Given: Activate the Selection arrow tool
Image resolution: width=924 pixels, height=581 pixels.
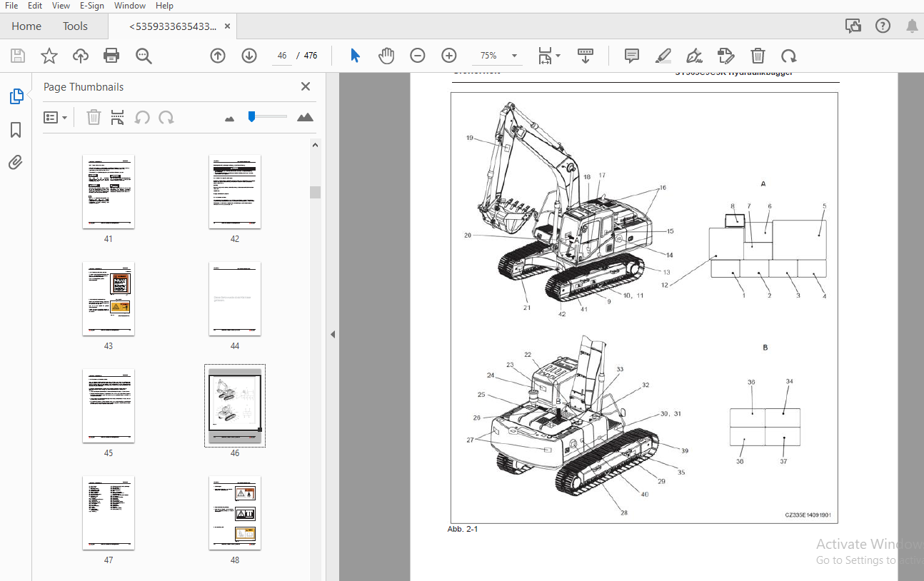Looking at the screenshot, I should [x=355, y=56].
